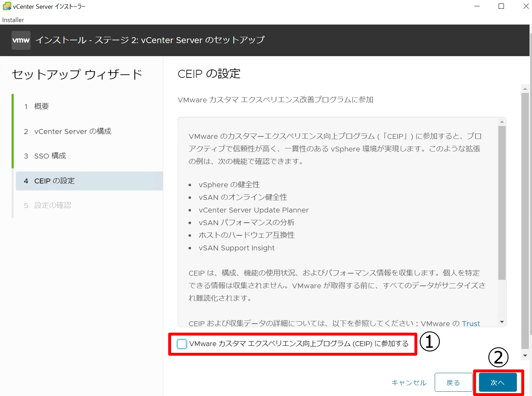Click the キャンセル (Cancel) link

(409, 383)
